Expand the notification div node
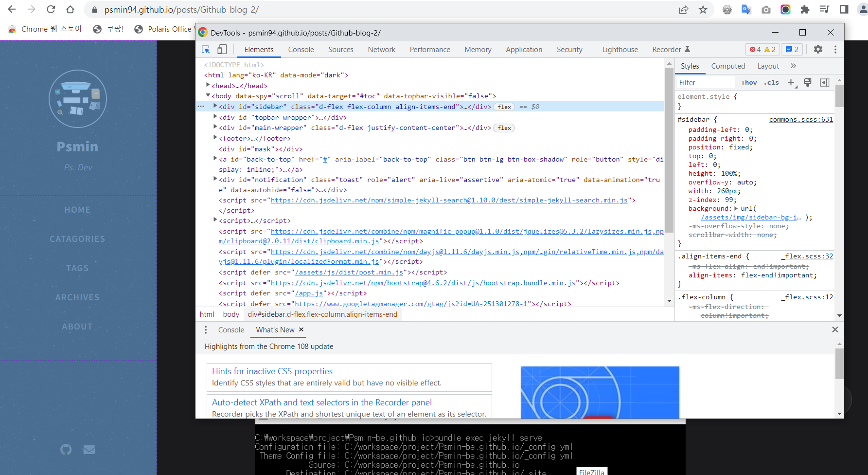The image size is (868, 475). (215, 179)
